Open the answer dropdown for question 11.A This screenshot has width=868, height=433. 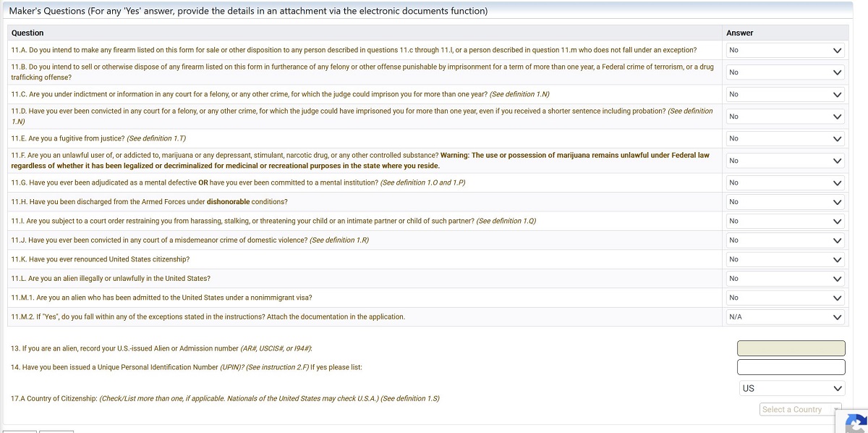(786, 50)
